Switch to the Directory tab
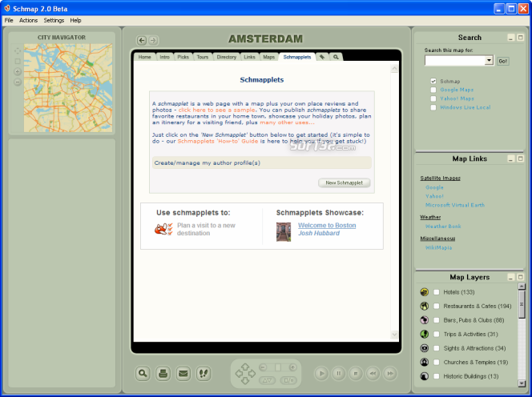532x397 pixels. [226, 57]
